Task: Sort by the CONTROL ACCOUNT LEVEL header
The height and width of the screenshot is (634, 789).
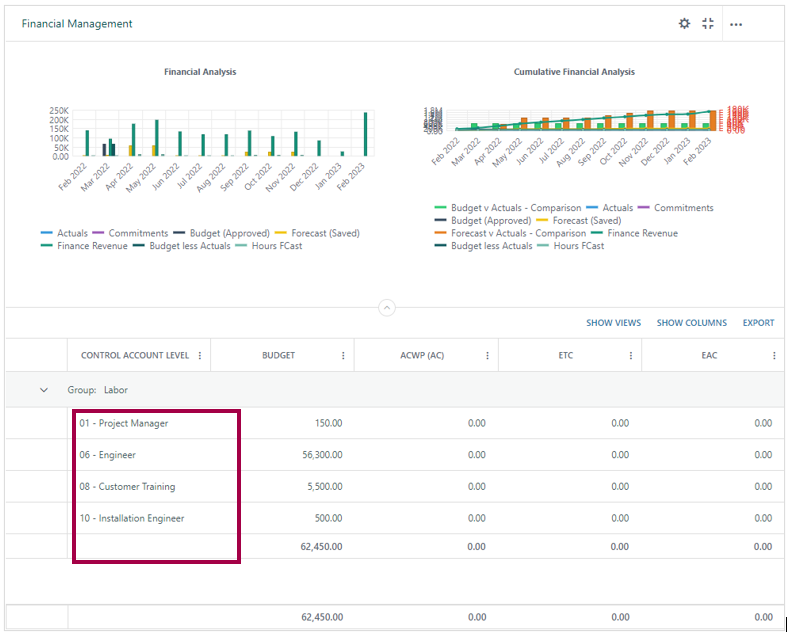Action: (135, 355)
